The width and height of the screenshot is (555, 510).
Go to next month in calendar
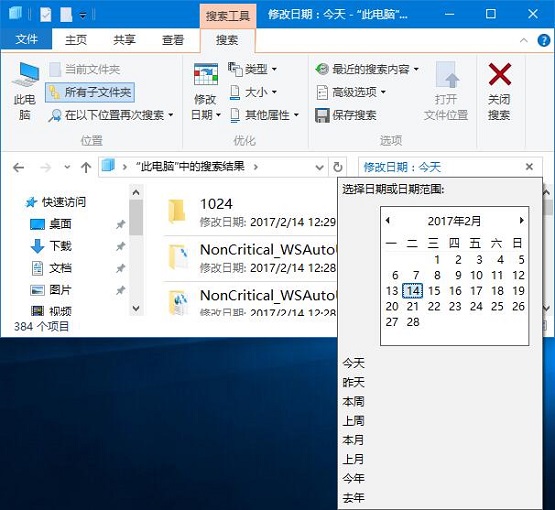coord(521,220)
